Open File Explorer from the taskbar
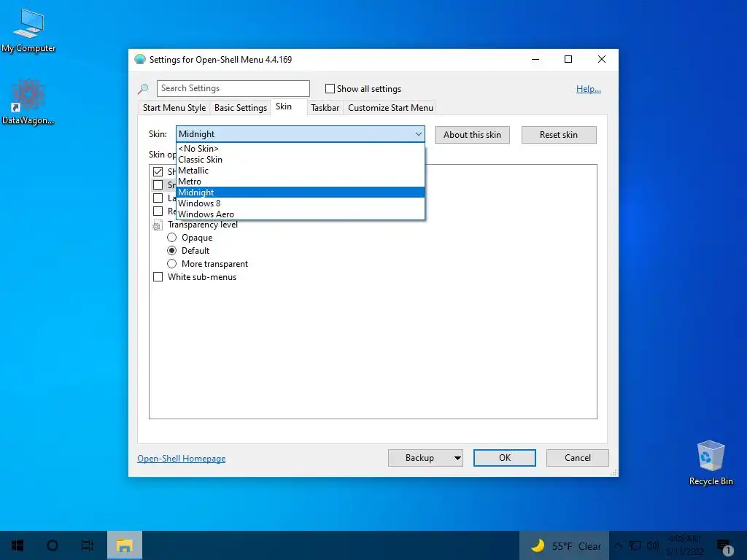747x560 pixels. [124, 545]
